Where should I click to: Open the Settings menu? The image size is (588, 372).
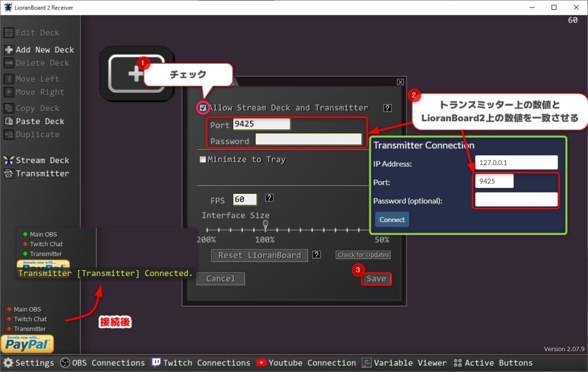click(x=29, y=363)
